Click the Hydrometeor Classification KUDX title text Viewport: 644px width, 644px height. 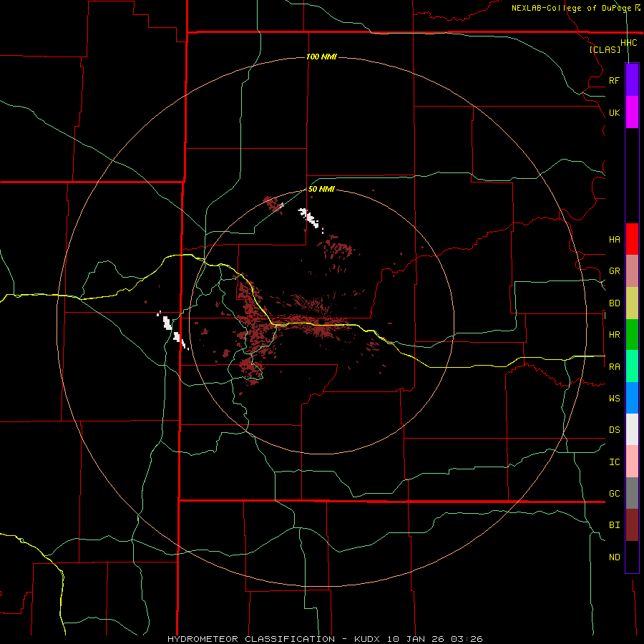325,639
